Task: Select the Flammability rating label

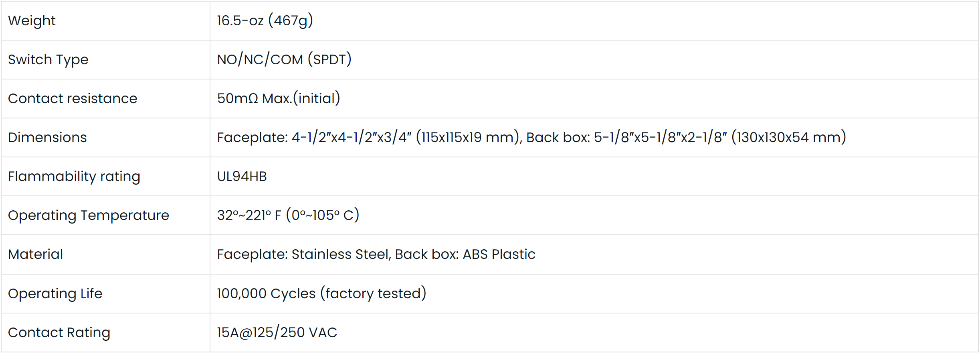Action: [x=74, y=176]
